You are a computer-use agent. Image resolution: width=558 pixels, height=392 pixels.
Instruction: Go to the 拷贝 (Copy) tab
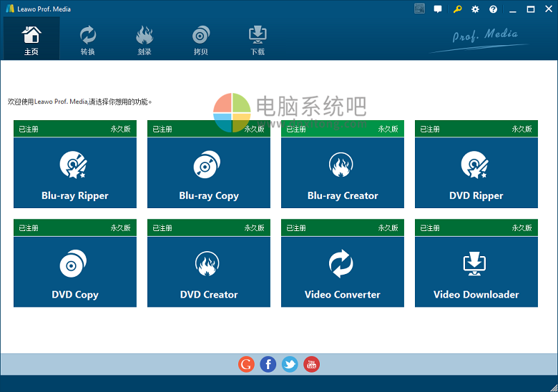click(x=201, y=40)
